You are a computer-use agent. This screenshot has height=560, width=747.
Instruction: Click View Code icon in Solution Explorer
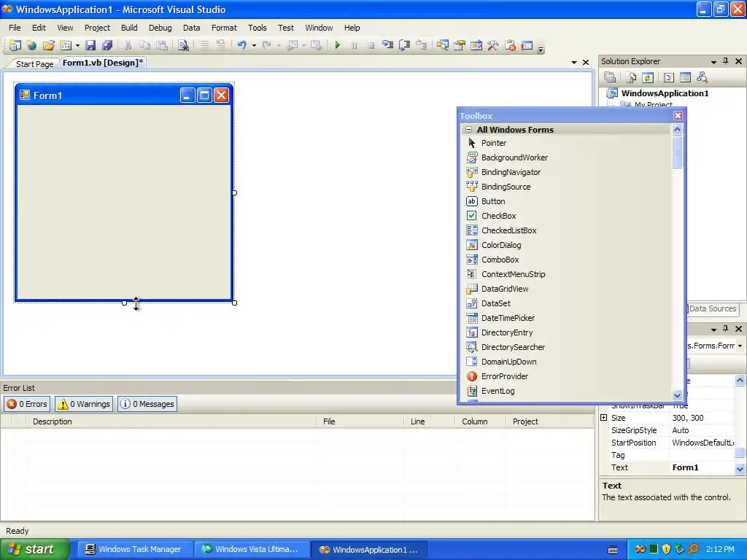click(x=669, y=77)
